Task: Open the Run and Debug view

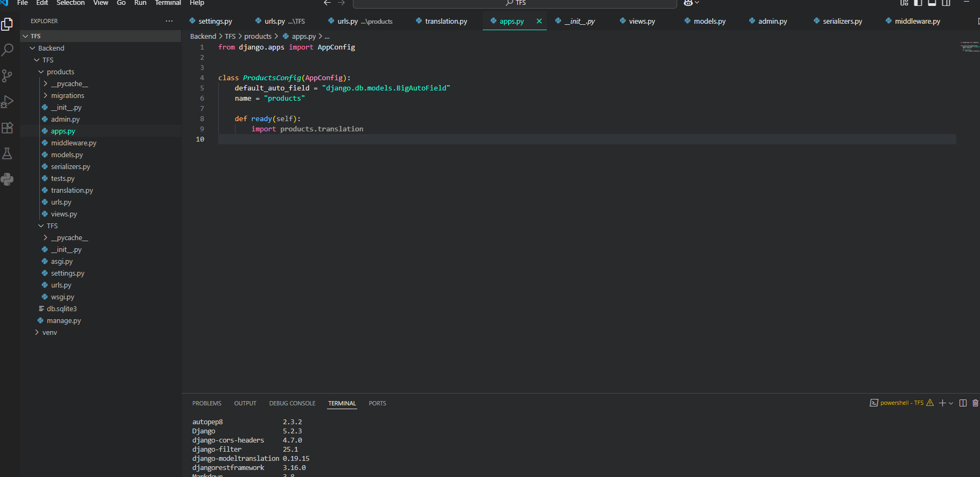Action: click(8, 102)
